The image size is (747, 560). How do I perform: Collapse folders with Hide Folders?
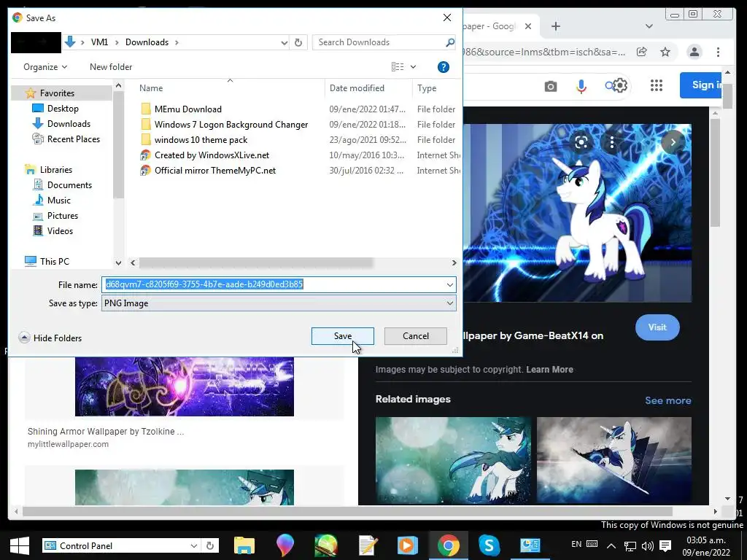tap(50, 338)
